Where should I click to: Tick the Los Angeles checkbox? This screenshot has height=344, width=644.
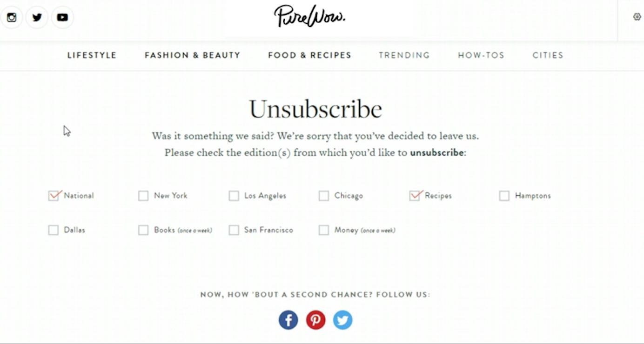click(x=234, y=196)
